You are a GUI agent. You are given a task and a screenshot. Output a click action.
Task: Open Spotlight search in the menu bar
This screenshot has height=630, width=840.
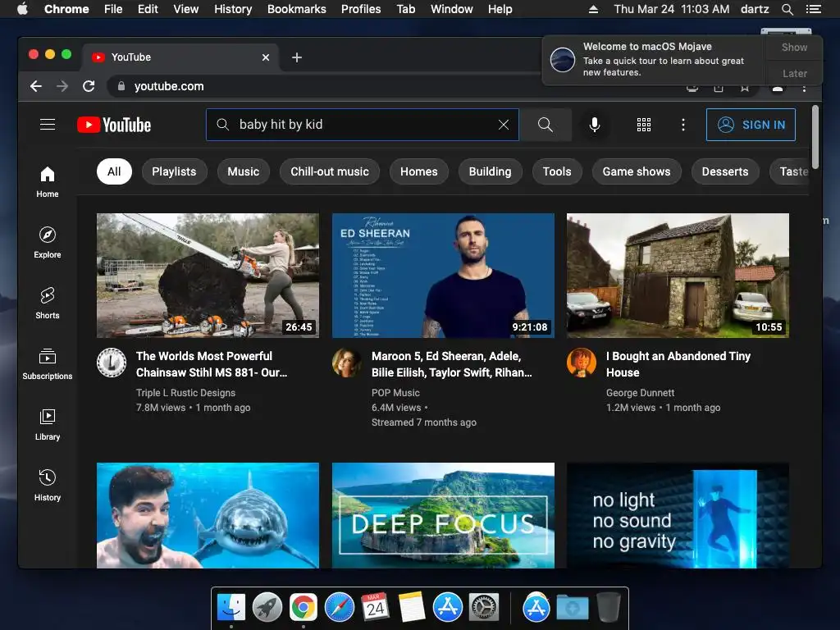click(x=787, y=9)
